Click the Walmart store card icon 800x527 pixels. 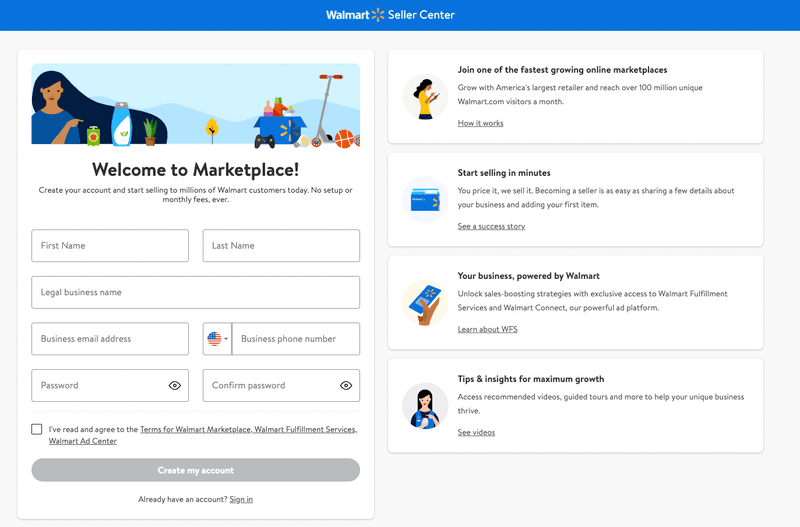pyautogui.click(x=425, y=200)
